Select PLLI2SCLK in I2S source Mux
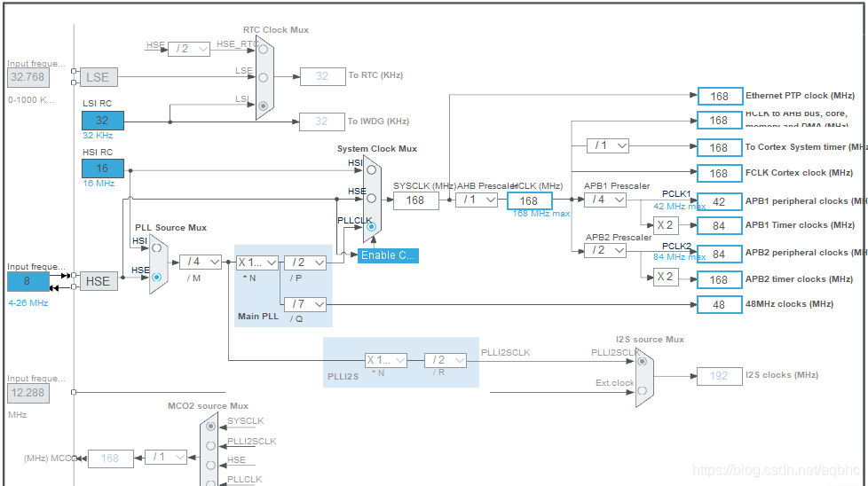The width and height of the screenshot is (868, 486). pos(643,361)
